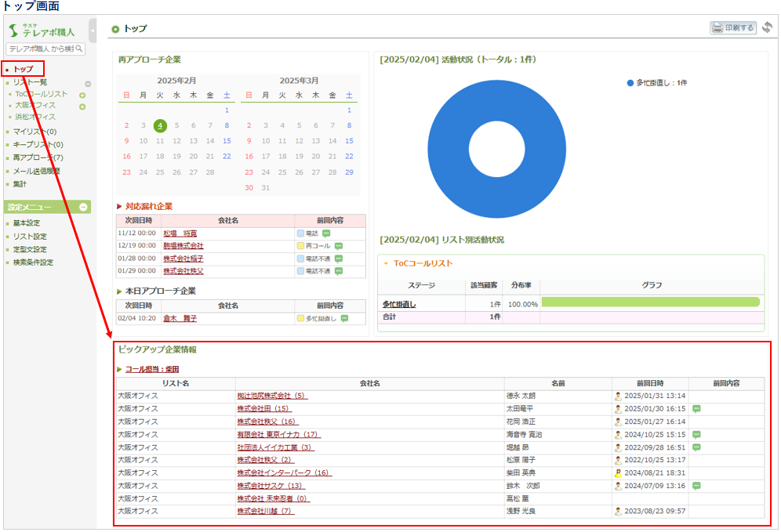Open the 多忙掛直し stage link
This screenshot has width=781, height=532.
tap(399, 305)
